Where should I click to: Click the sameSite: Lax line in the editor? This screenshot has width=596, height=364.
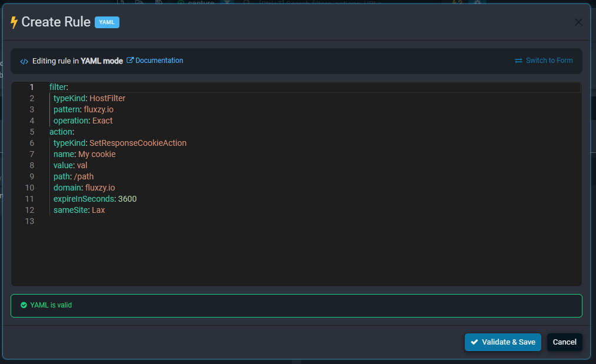pos(79,210)
